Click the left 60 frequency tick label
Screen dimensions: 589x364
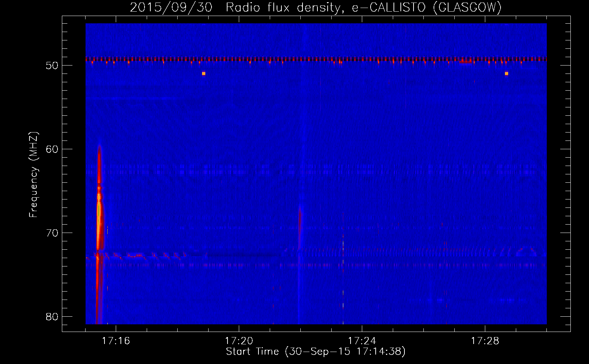point(52,149)
